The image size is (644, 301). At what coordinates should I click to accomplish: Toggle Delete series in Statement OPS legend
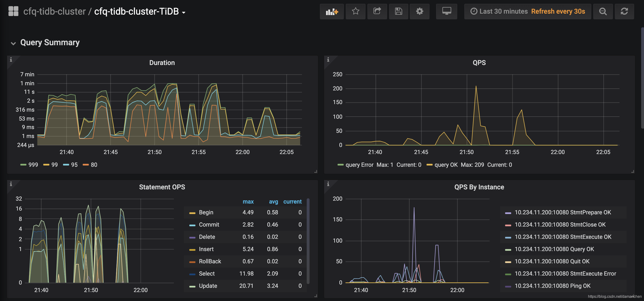pos(207,237)
